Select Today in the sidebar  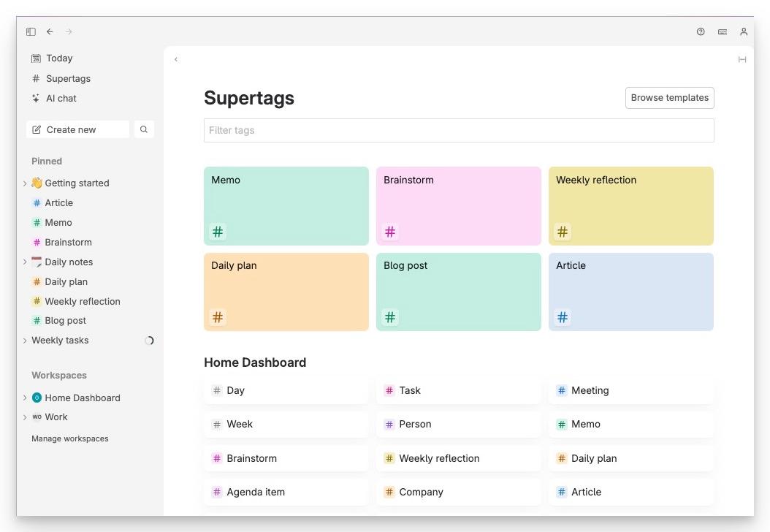click(59, 58)
